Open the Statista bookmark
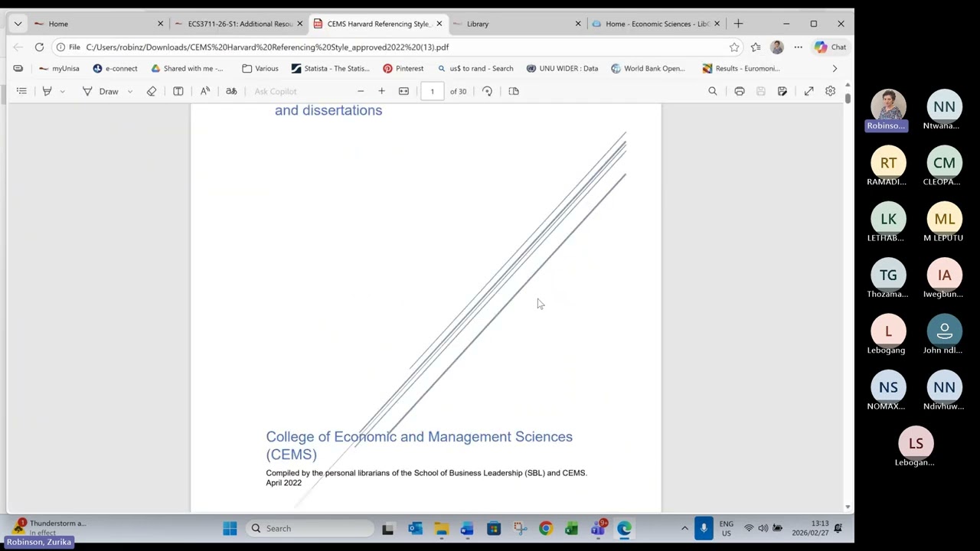 click(330, 68)
